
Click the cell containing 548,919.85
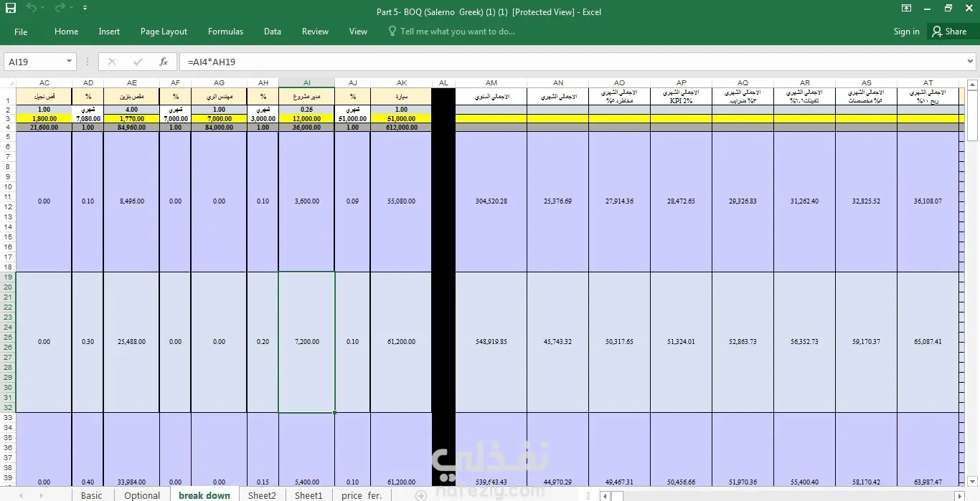[491, 342]
